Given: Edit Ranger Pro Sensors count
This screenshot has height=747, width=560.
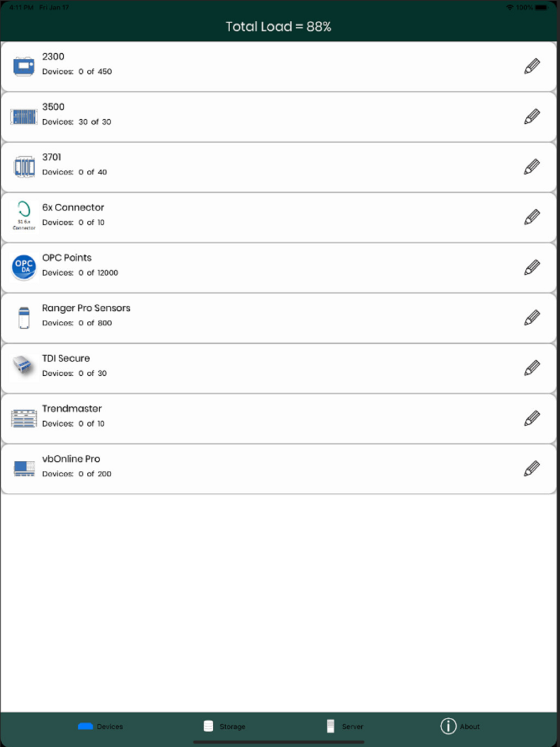Looking at the screenshot, I should (x=532, y=318).
